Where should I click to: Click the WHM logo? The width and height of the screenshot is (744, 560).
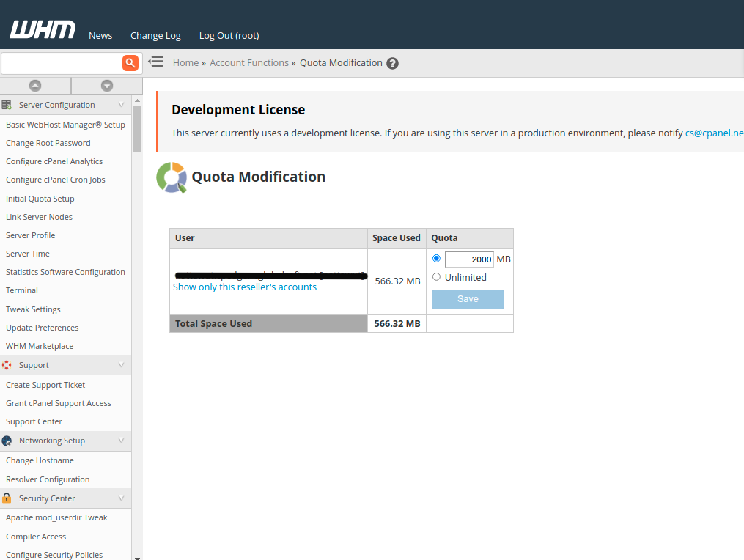[43, 29]
